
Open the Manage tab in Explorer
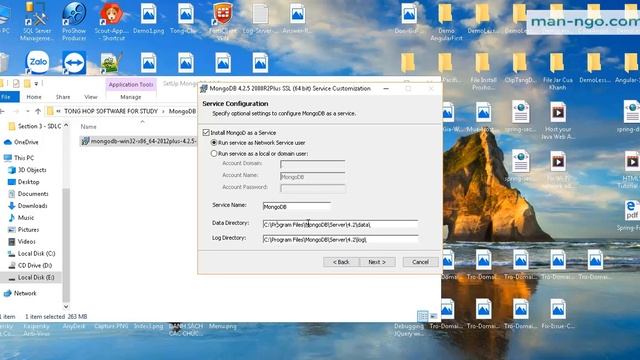tap(131, 97)
